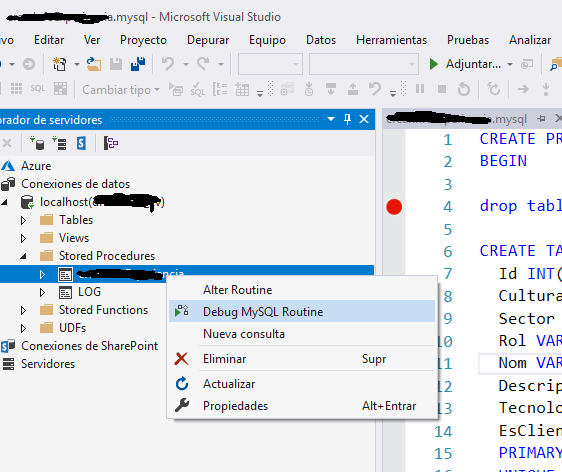
Task: Open the Ver menu
Action: [x=92, y=40]
